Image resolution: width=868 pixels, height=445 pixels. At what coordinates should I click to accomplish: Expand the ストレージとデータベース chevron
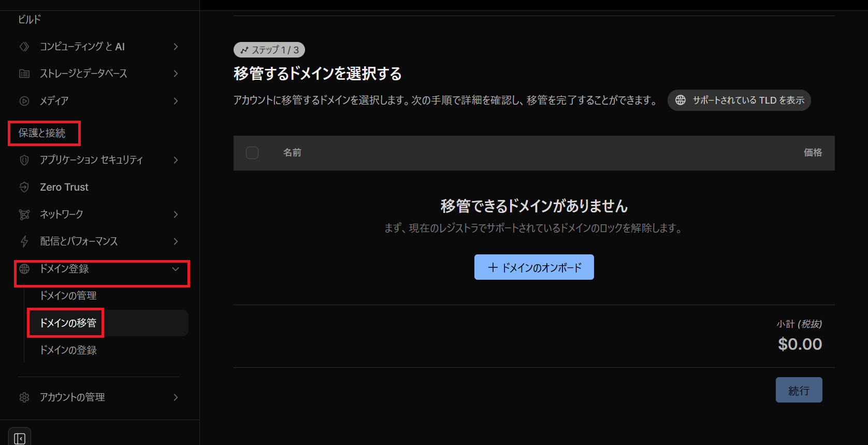(176, 74)
